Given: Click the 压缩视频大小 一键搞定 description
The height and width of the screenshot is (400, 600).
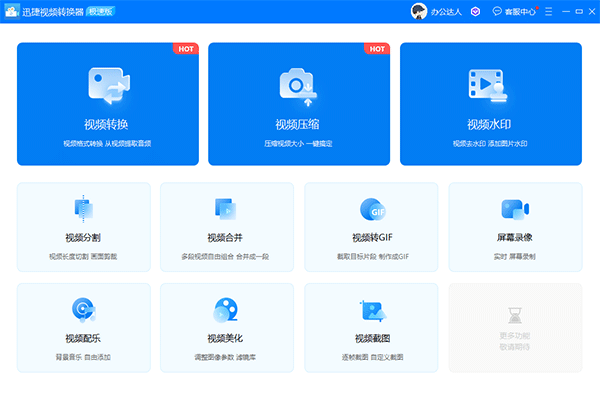Looking at the screenshot, I should tap(298, 144).
